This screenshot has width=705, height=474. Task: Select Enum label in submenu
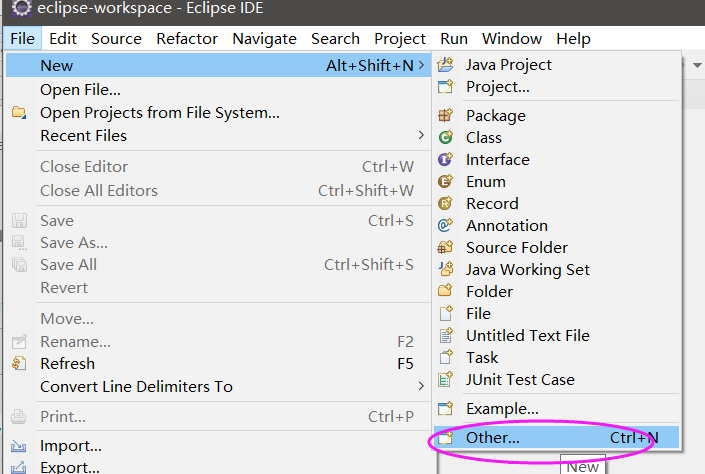[x=486, y=182]
